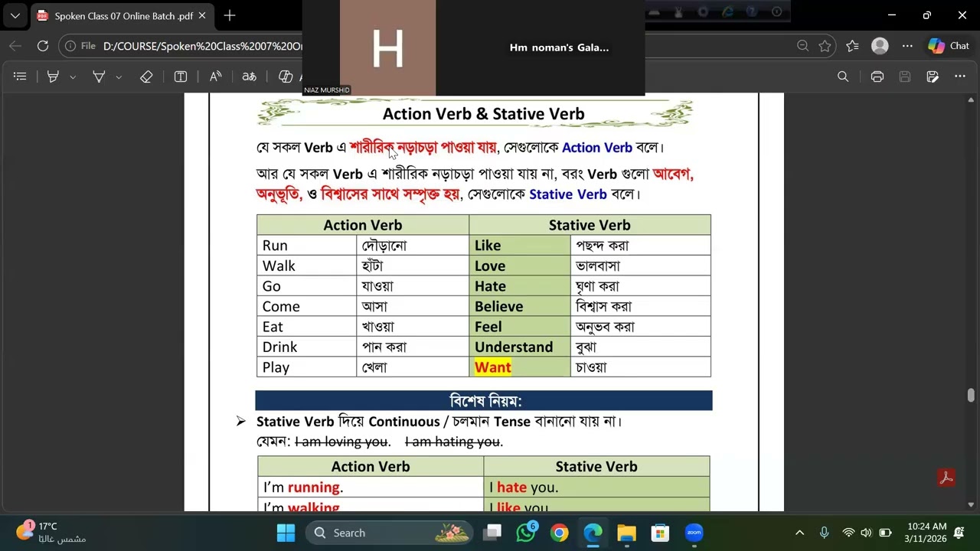Click the "Action Verb & Stative Verb" heading
980x551 pixels.
(x=484, y=114)
